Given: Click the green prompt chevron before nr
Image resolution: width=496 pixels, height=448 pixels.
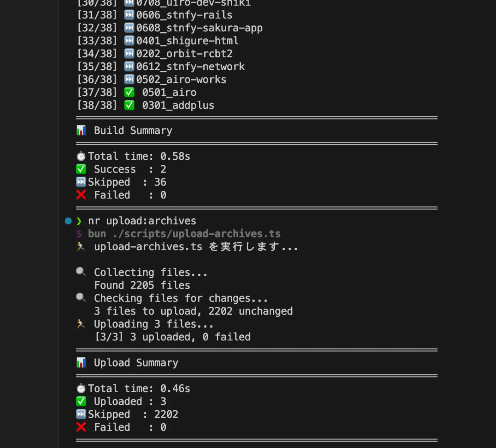Looking at the screenshot, I should [x=79, y=221].
